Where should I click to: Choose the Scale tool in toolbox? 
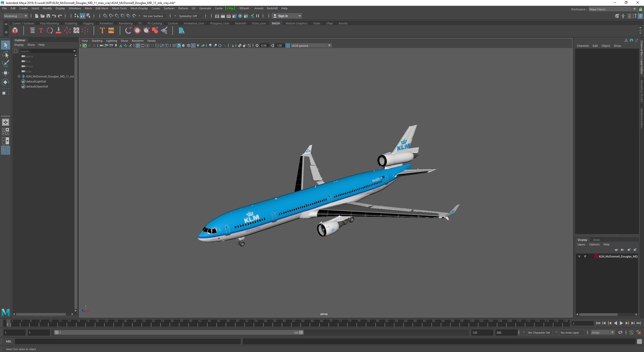point(6,92)
